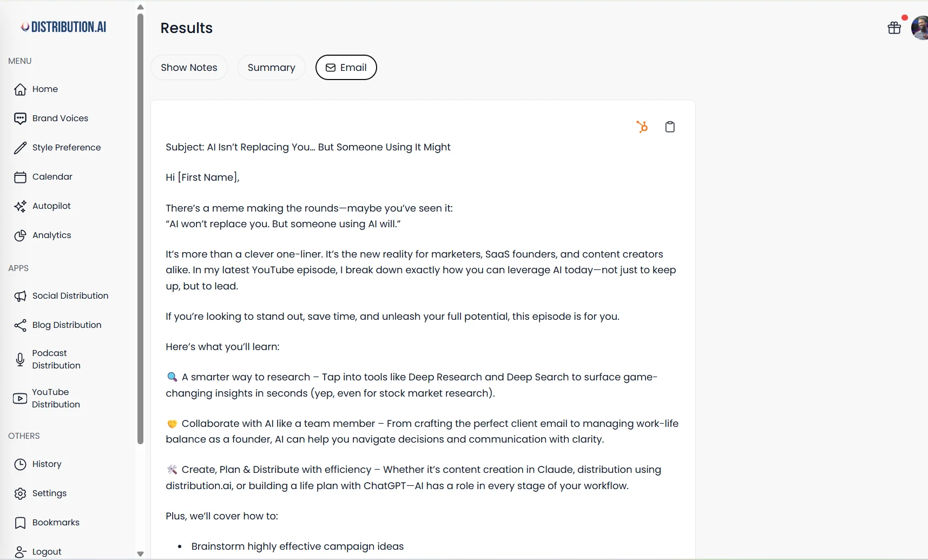This screenshot has width=928, height=560.
Task: Switch to the Summary tab
Action: click(271, 68)
